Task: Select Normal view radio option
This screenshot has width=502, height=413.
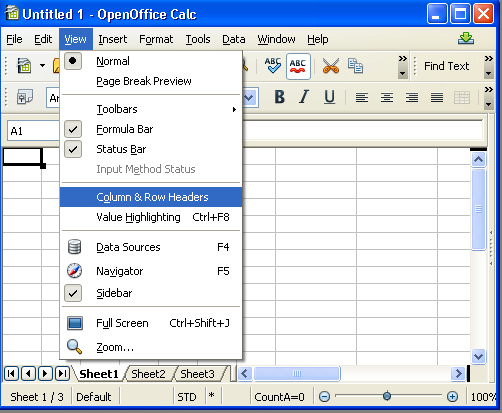Action: (x=151, y=61)
